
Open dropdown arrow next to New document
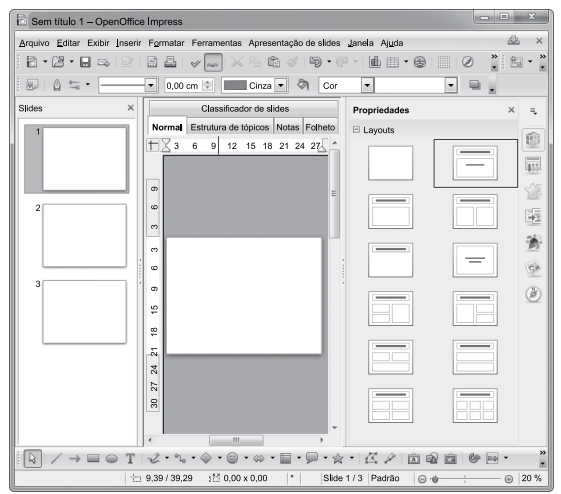[45, 62]
